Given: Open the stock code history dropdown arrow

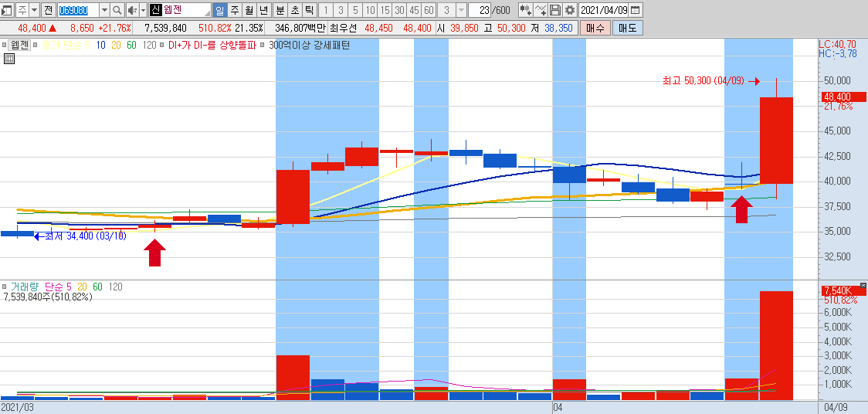Looking at the screenshot, I should [104, 10].
